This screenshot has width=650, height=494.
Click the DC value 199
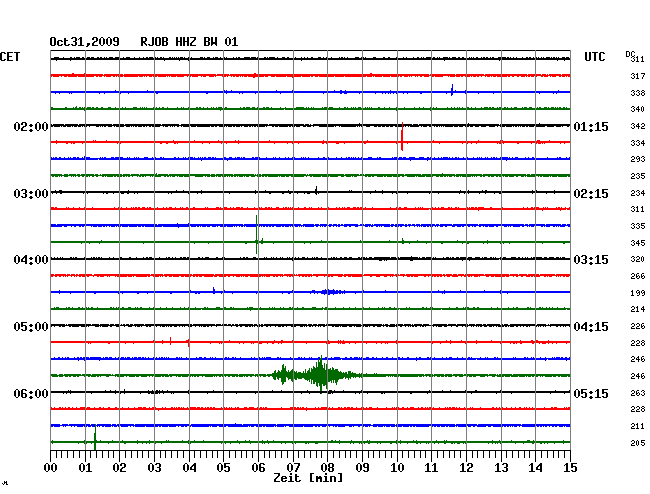pos(638,293)
